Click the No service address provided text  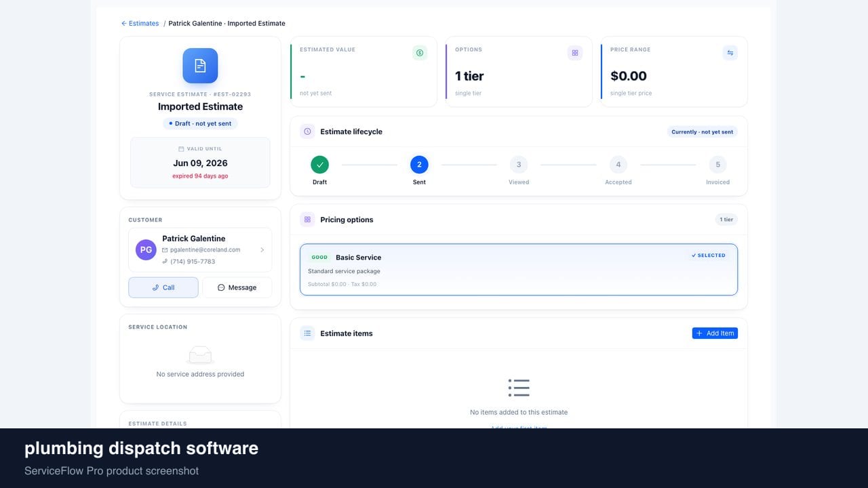200,374
